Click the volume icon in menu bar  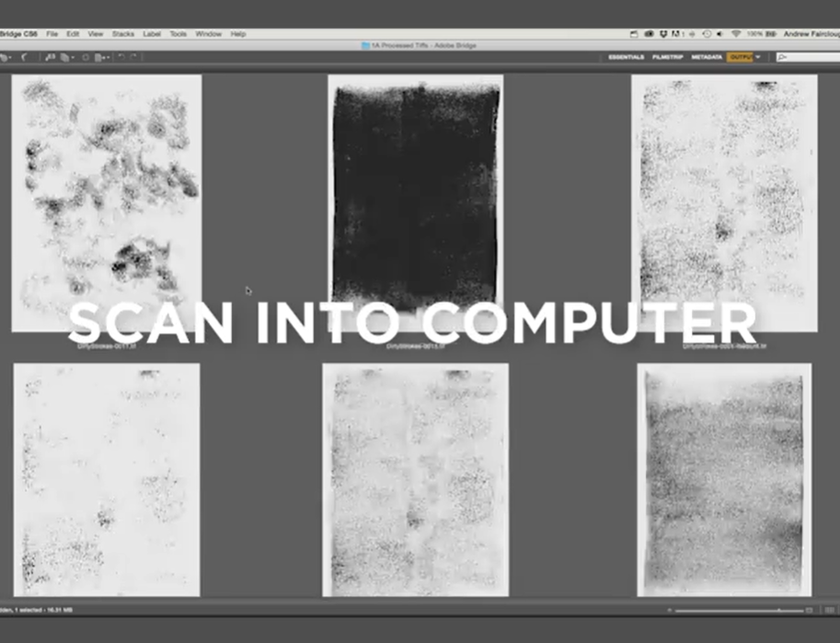[720, 34]
